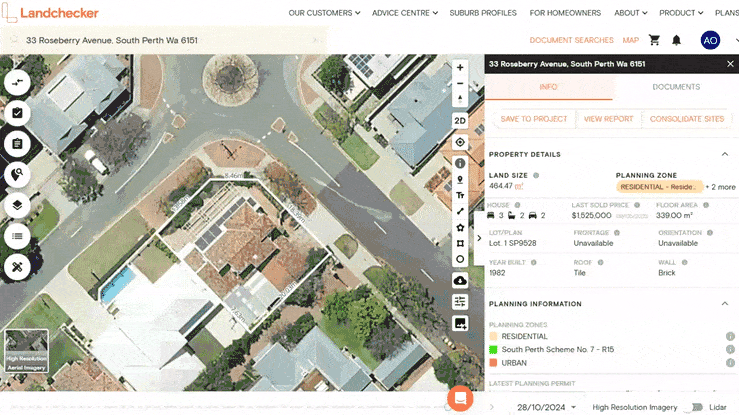Image resolution: width=739 pixels, height=415 pixels.
Task: Show info for the RESIDENTIAL zone row
Action: click(730, 336)
